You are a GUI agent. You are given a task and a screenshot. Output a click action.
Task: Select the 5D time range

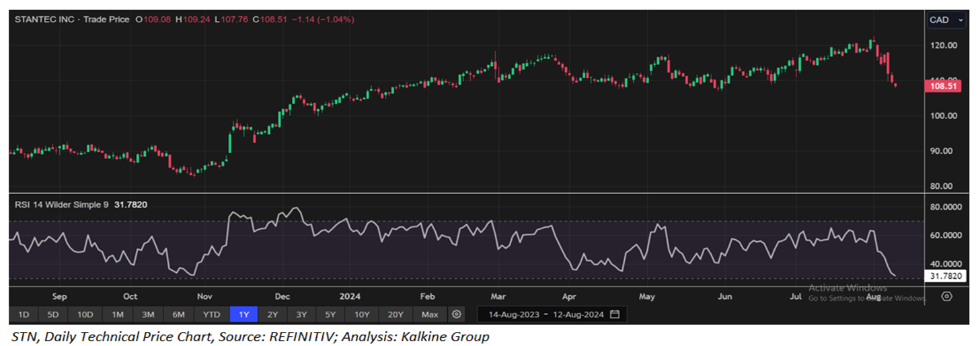click(x=53, y=314)
